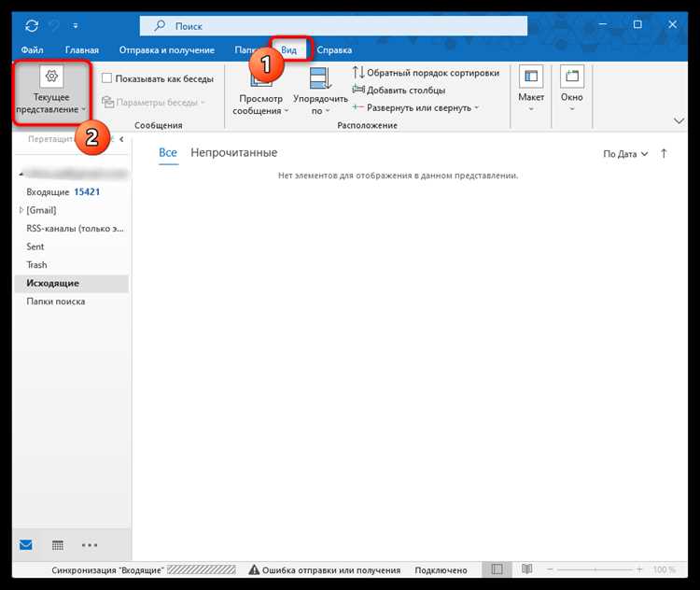Click Добавить столбцы button

(399, 90)
